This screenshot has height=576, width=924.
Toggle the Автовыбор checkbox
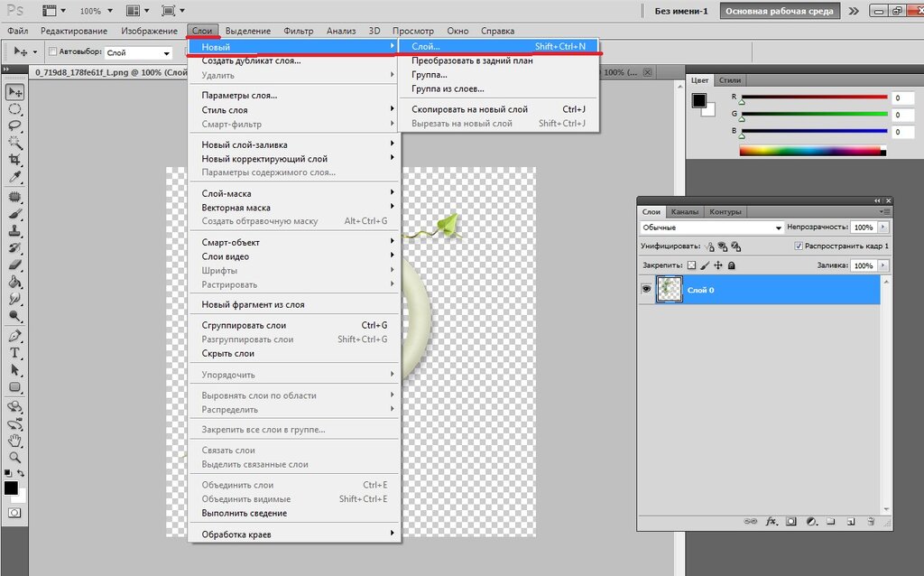pyautogui.click(x=52, y=51)
